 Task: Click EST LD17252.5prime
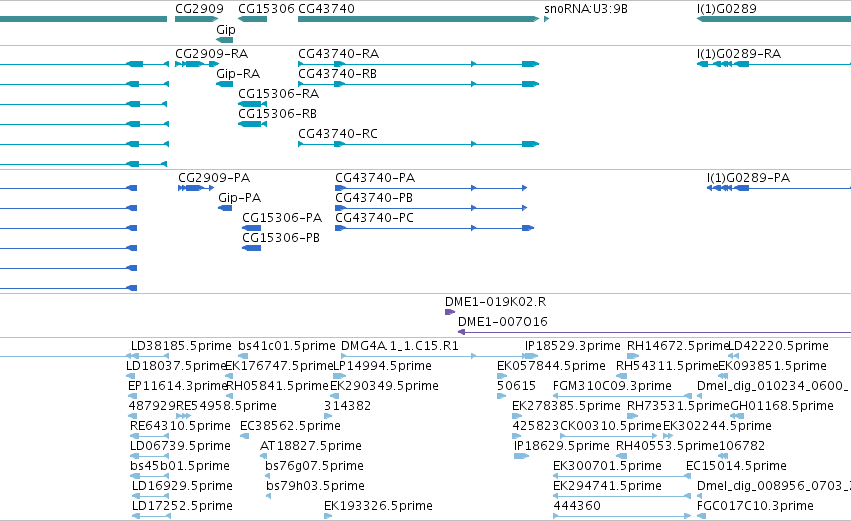tap(182, 507)
